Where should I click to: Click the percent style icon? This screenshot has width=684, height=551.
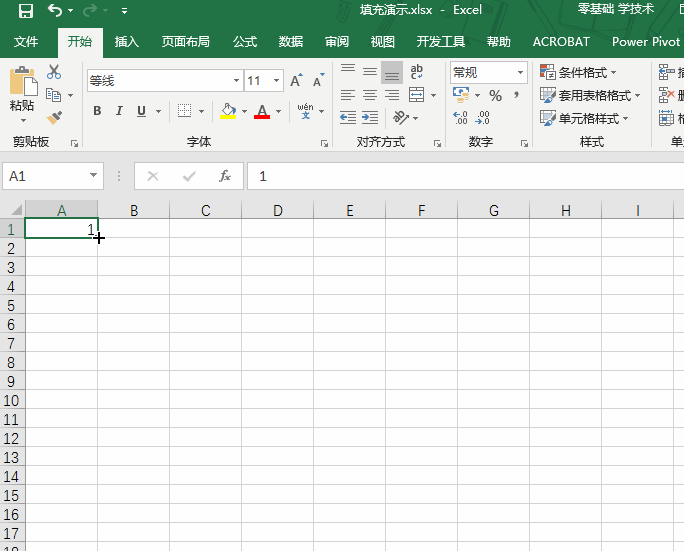coord(495,96)
